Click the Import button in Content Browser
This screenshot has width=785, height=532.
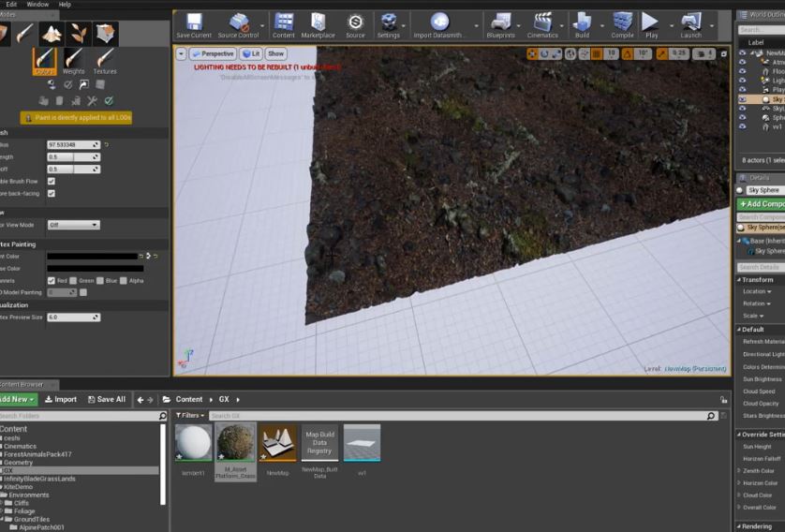tap(61, 399)
